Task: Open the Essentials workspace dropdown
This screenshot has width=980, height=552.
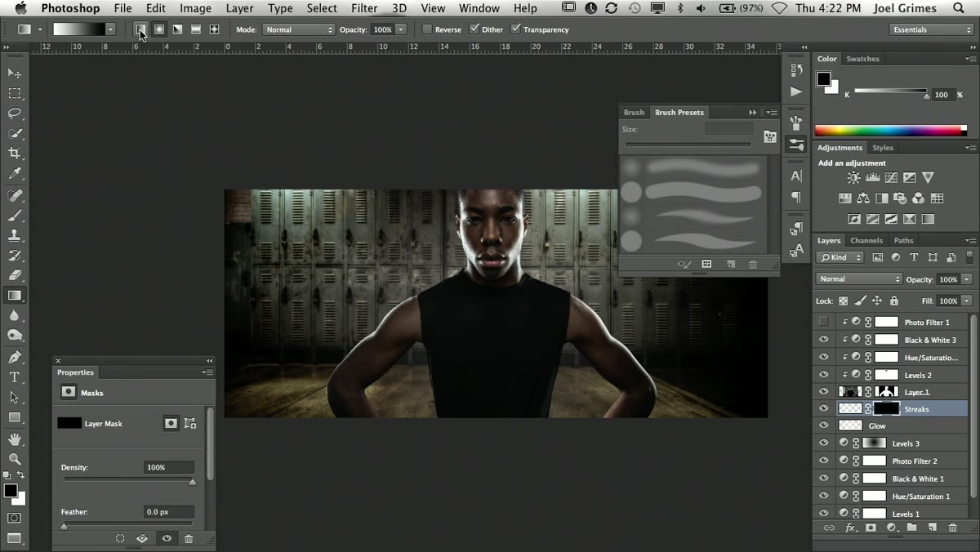Action: (932, 29)
